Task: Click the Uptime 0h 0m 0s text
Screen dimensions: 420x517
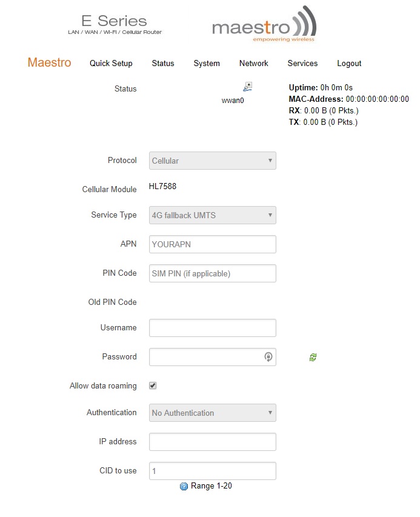Action: pos(321,88)
